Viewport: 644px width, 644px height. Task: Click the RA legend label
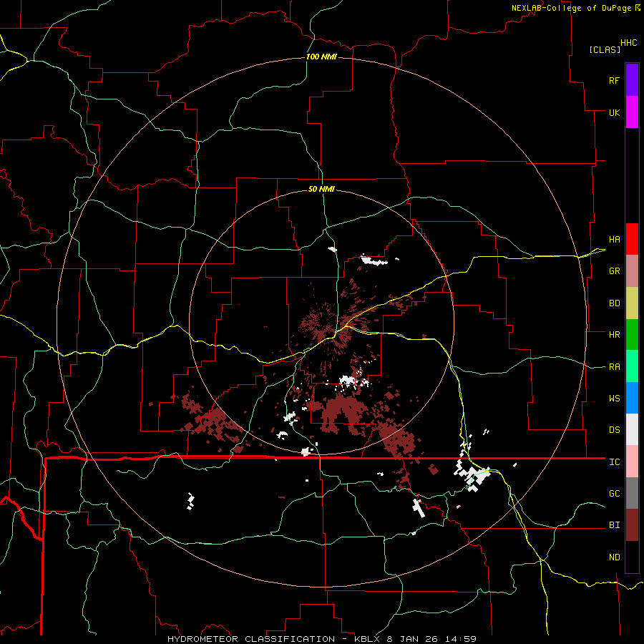(615, 367)
